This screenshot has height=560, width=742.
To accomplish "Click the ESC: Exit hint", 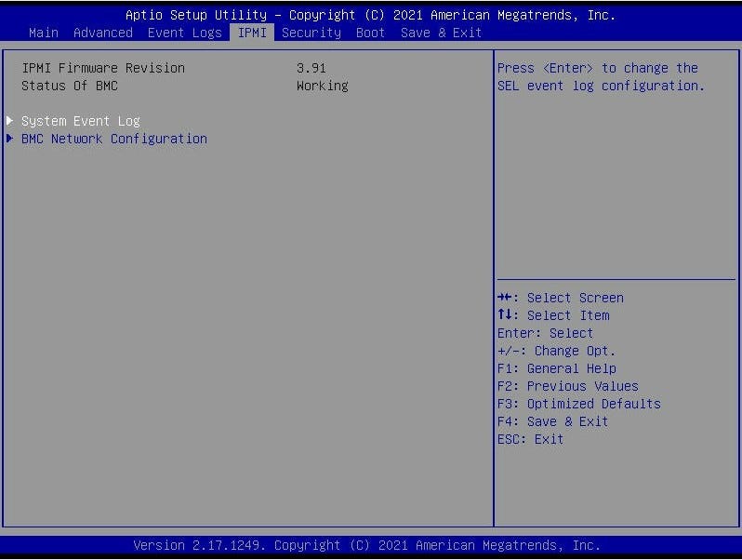I will [531, 439].
